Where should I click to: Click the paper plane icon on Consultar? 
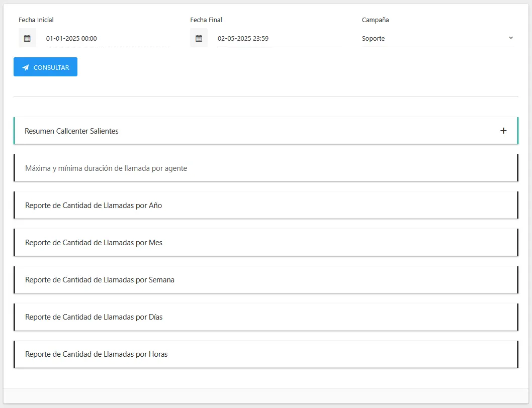click(x=26, y=67)
